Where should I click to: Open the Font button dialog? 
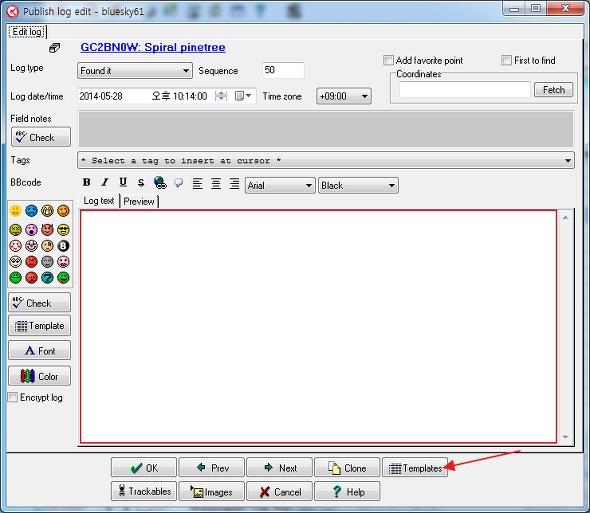click(x=39, y=350)
